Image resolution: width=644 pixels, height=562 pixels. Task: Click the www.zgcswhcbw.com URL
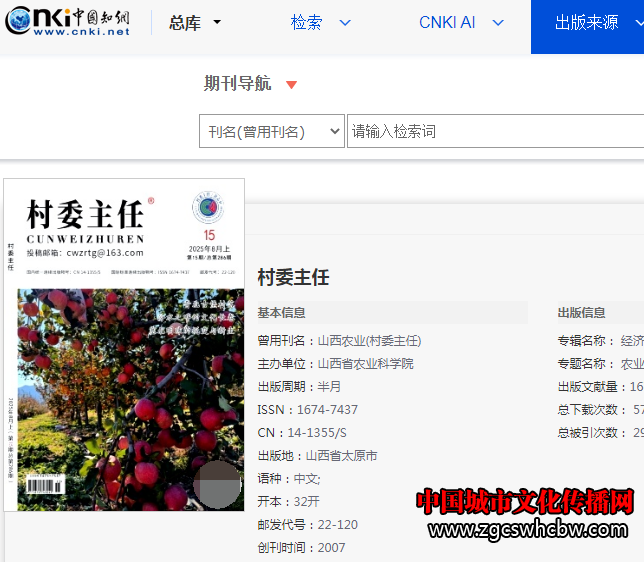coord(529,530)
